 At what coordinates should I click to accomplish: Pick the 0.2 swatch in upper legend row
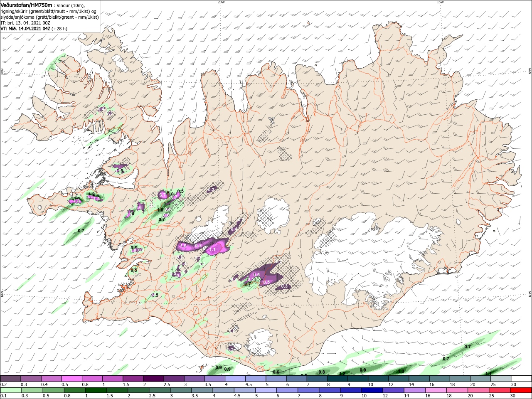(11, 379)
